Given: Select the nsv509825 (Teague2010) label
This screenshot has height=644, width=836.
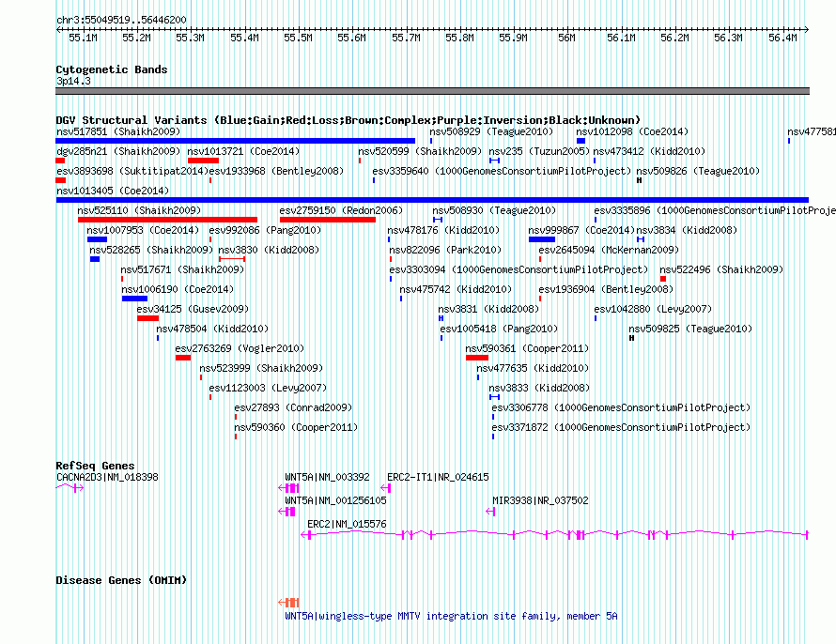Looking at the screenshot, I should 690,329.
